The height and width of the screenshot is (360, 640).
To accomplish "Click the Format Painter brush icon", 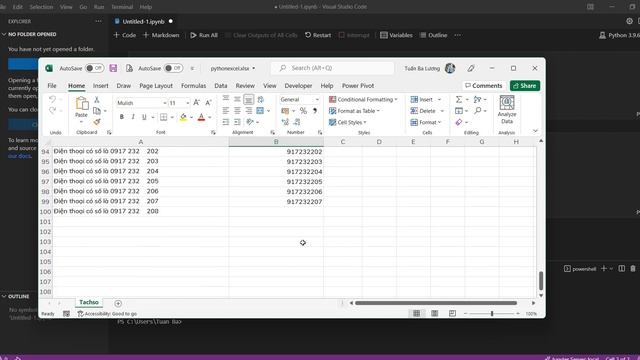I will pos(97,122).
